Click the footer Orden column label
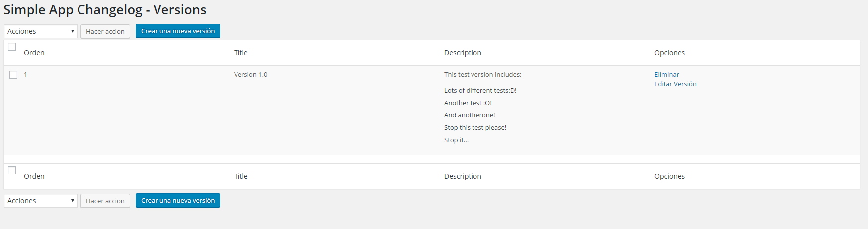868x229 pixels. [34, 176]
